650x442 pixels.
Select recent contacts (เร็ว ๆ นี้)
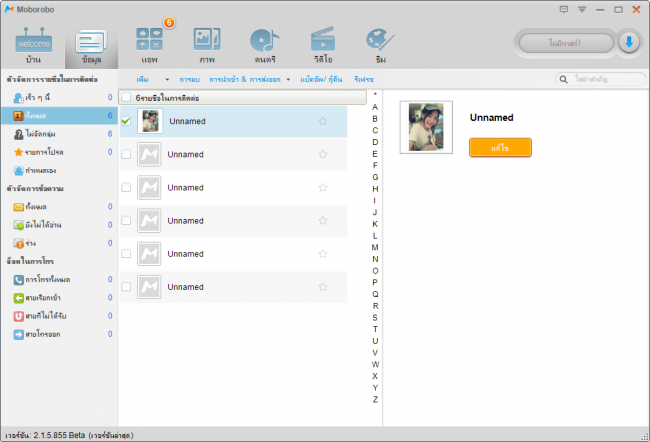tap(59, 97)
